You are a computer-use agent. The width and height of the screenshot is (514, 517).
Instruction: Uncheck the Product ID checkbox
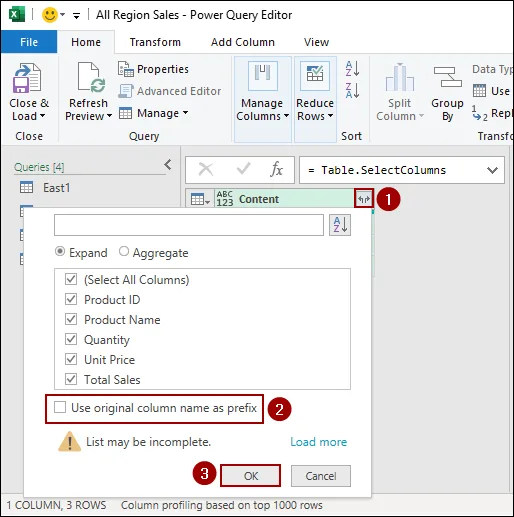tap(71, 299)
